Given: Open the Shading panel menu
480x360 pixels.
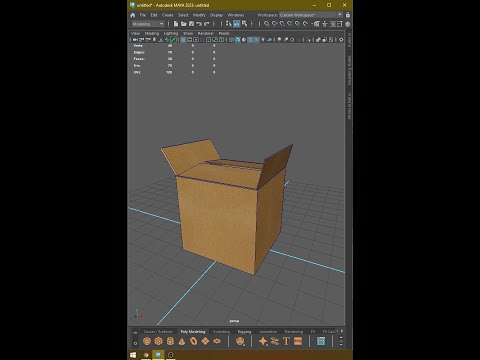Looking at the screenshot, I should point(152,33).
